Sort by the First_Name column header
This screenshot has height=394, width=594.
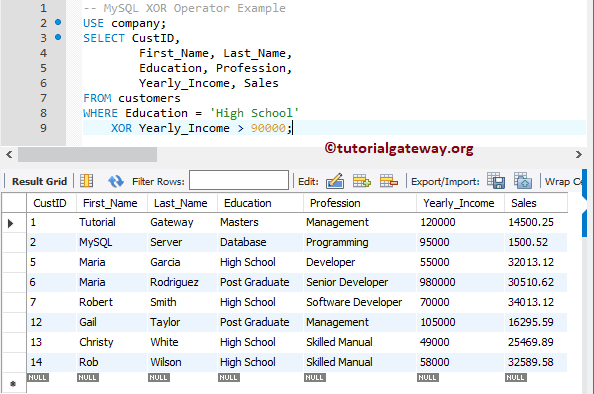coord(111,203)
